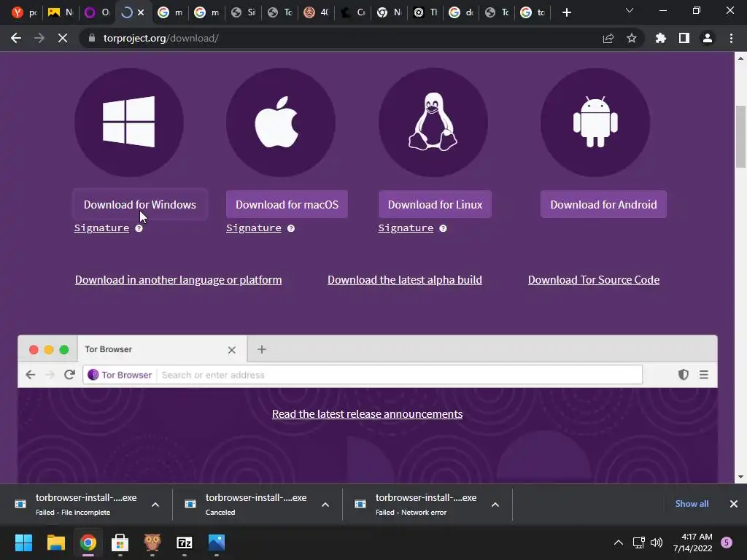The height and width of the screenshot is (560, 747).
Task: Open the Chrome three-dot menu
Action: [731, 38]
